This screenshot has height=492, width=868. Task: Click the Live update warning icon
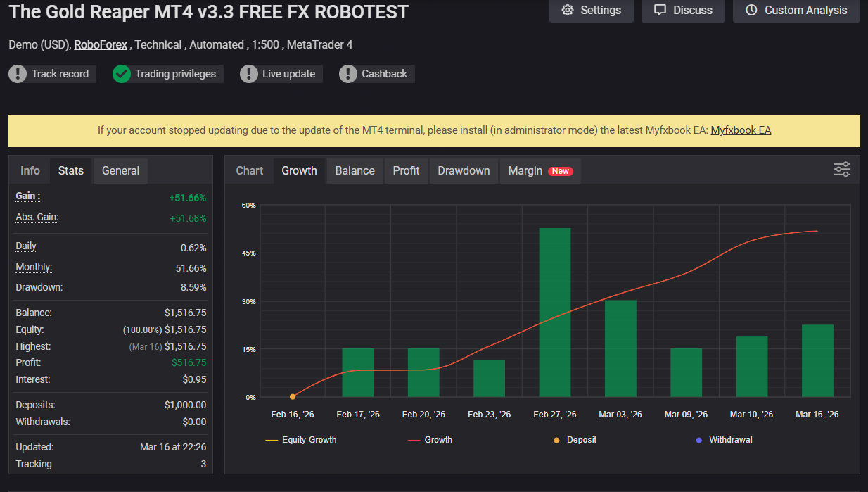[249, 74]
